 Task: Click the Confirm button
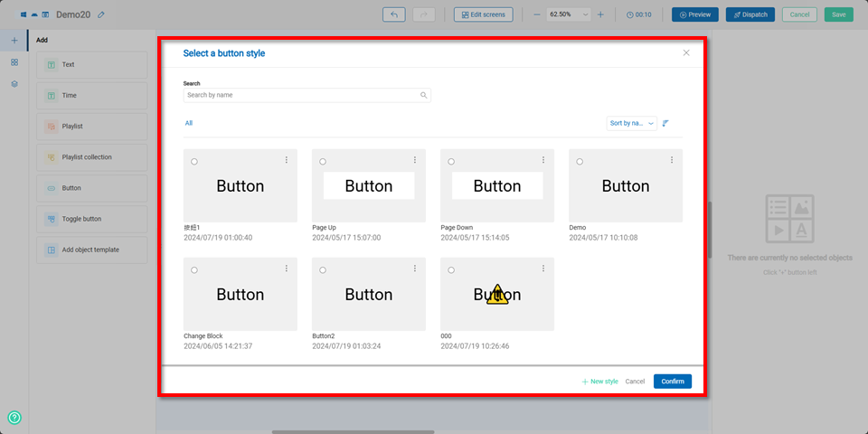[x=672, y=382]
